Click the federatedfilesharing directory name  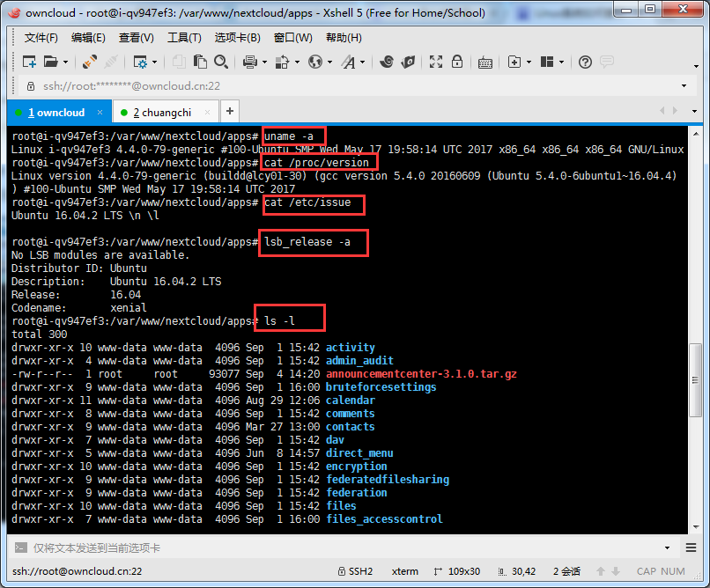(x=388, y=480)
